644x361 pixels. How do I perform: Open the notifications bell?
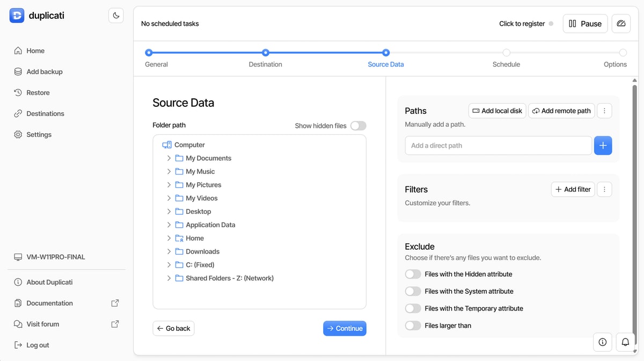[625, 342]
